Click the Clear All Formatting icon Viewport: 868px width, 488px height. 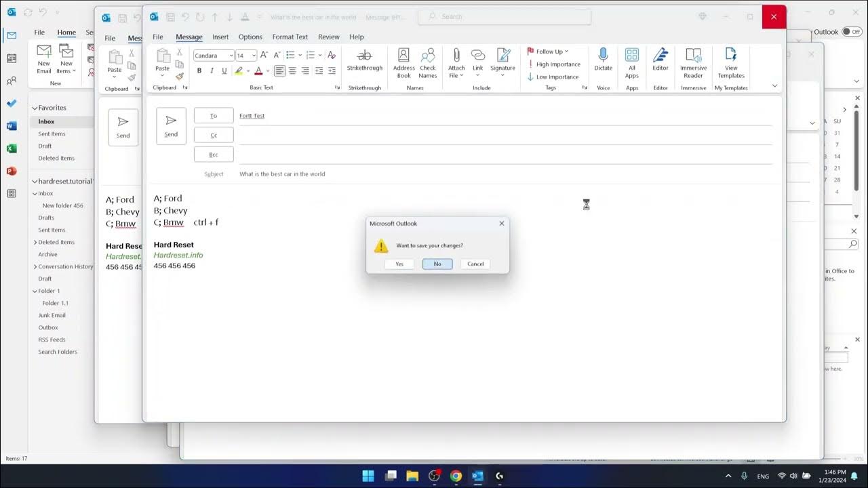332,55
